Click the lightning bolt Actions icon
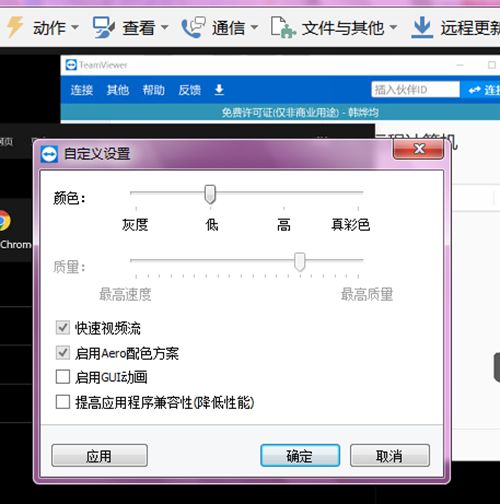500x504 pixels. click(x=15, y=27)
